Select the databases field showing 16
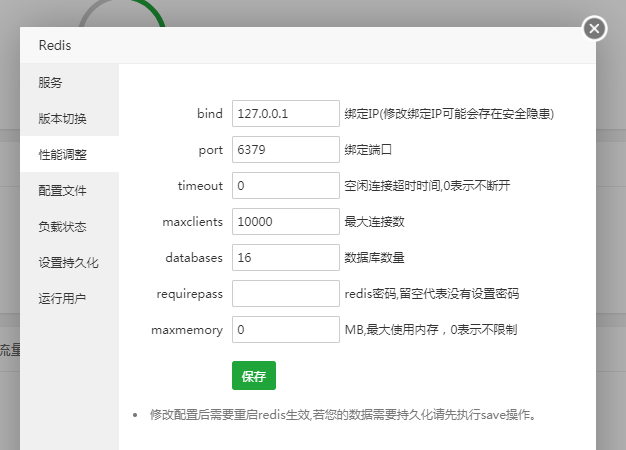Screen dimensions: 626x450 click(286, 258)
